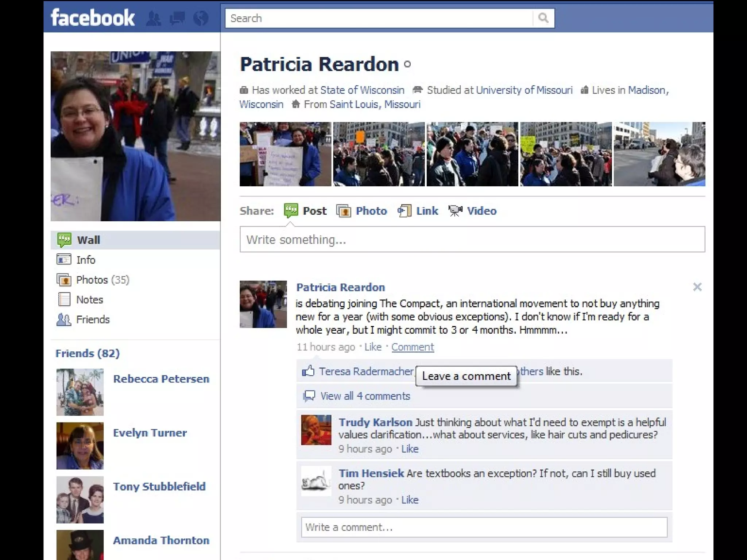Select the Video share option

click(481, 211)
